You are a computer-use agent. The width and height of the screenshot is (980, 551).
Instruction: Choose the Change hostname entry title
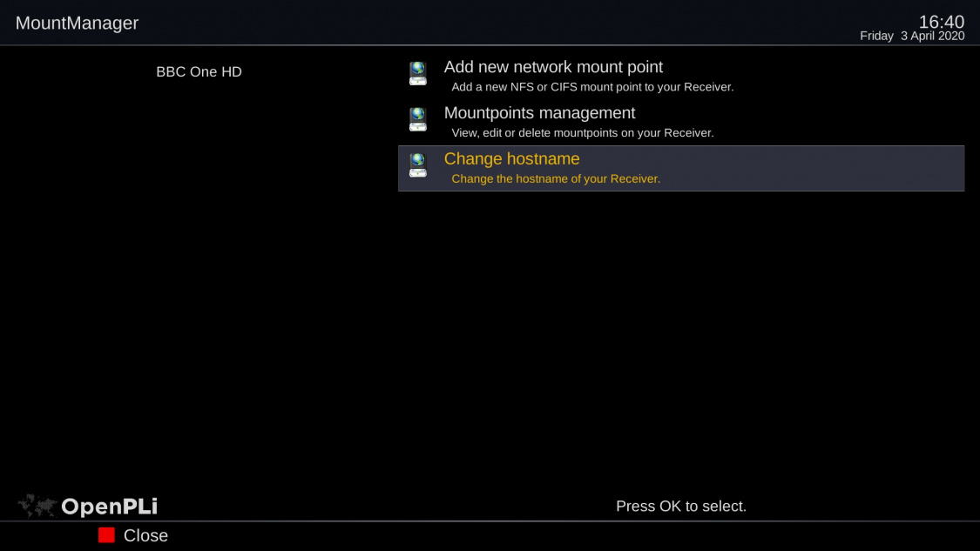[511, 159]
